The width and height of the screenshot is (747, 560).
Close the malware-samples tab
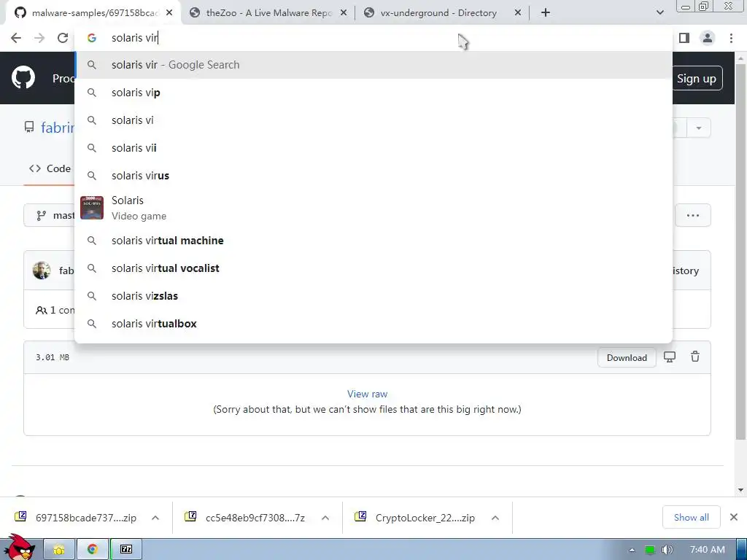pyautogui.click(x=169, y=13)
